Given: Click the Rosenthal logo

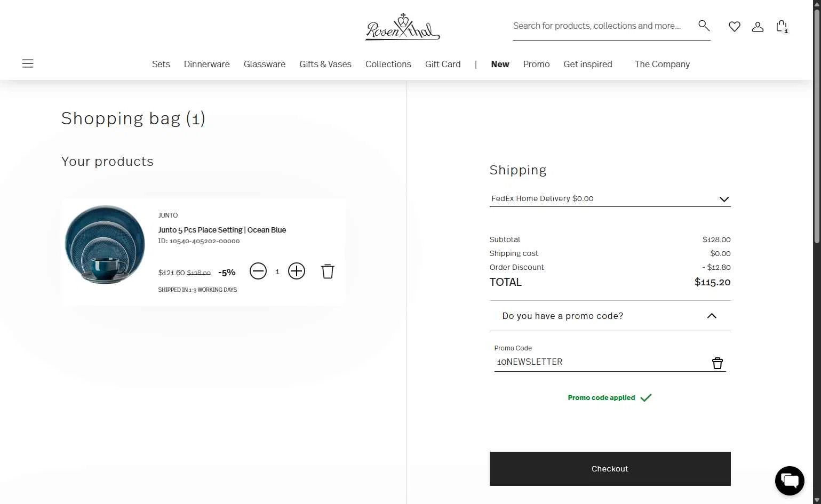Looking at the screenshot, I should click(402, 27).
